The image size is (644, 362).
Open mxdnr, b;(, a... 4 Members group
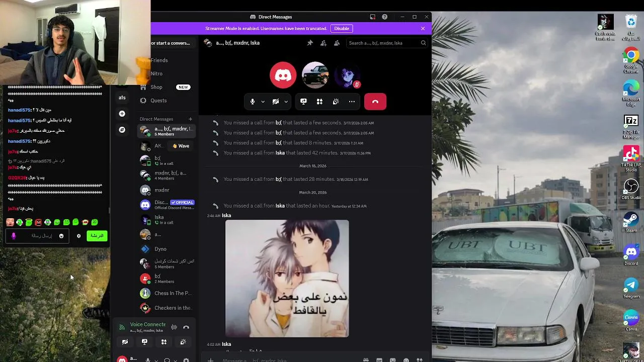tap(166, 175)
